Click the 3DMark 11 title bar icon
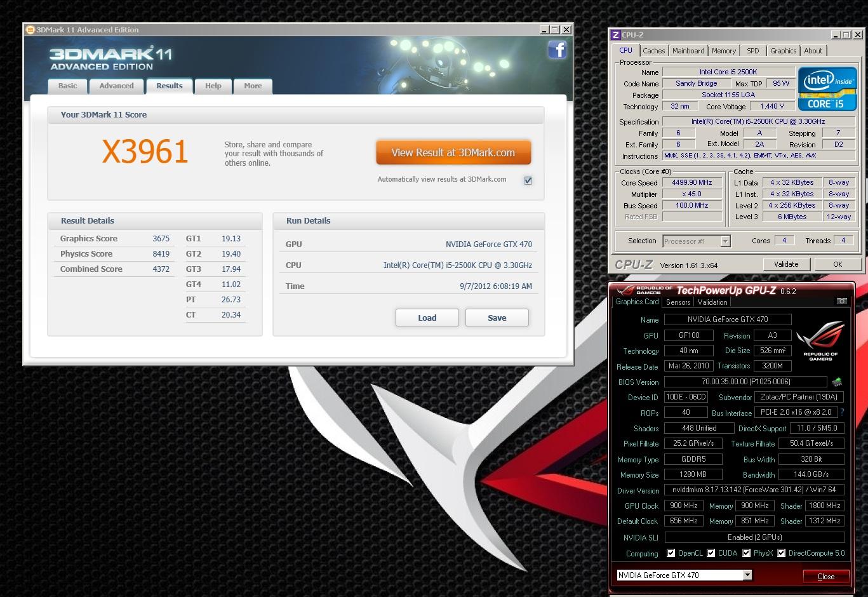The height and width of the screenshot is (597, 868). (x=30, y=30)
